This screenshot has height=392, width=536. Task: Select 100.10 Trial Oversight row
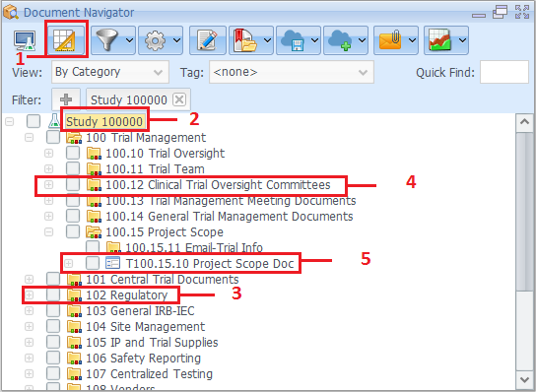pos(166,154)
